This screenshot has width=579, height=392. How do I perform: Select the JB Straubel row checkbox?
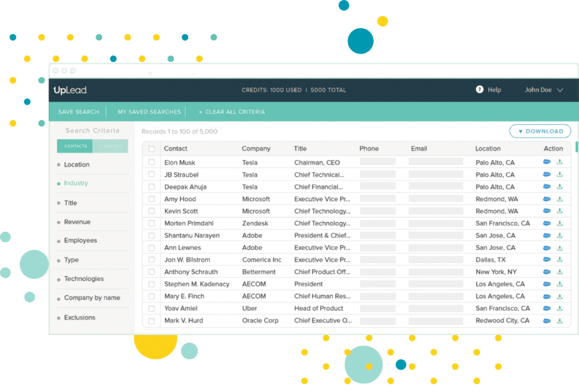pyautogui.click(x=152, y=174)
